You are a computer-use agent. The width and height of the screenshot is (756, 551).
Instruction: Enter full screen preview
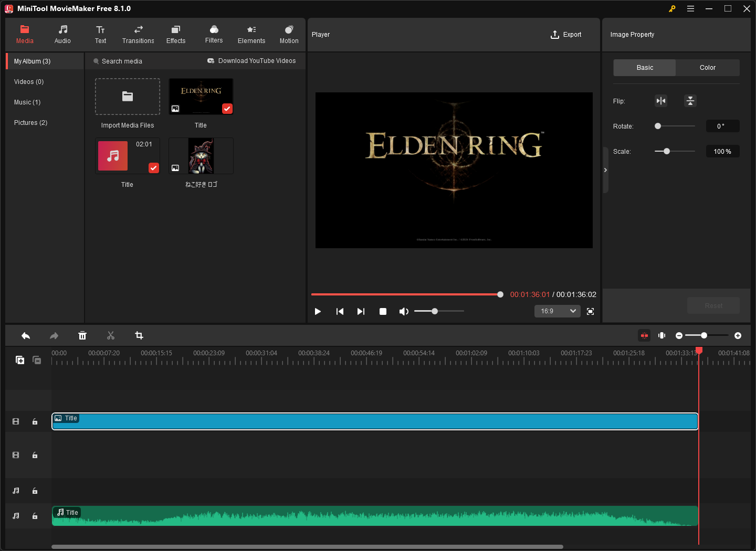tap(590, 311)
